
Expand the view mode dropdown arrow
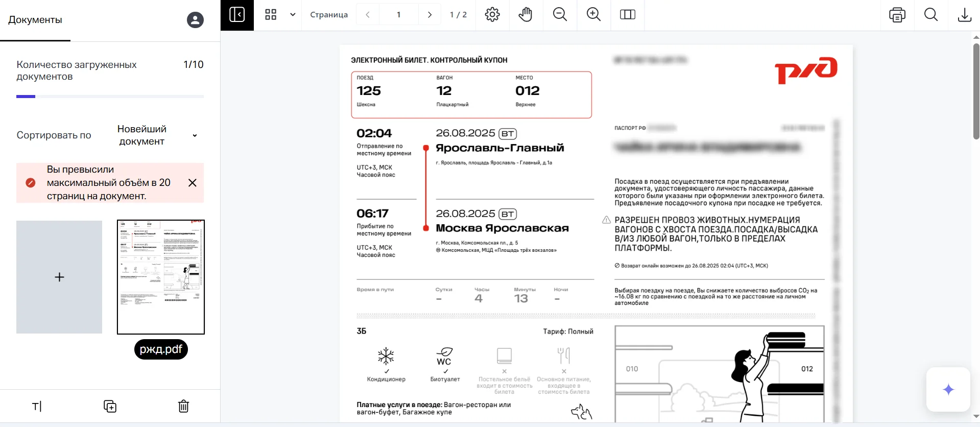coord(293,15)
